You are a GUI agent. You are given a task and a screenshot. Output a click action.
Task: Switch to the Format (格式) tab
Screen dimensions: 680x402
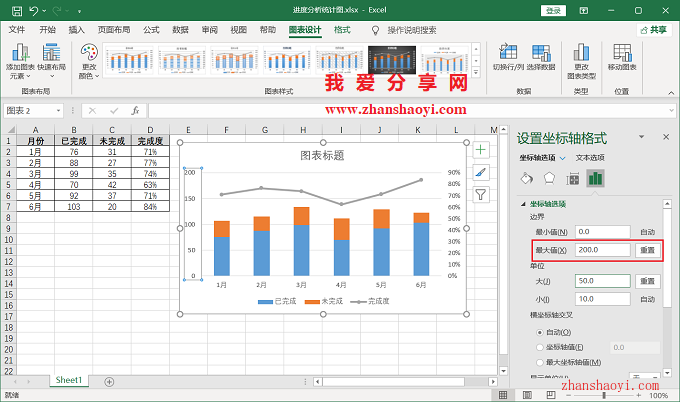point(342,30)
